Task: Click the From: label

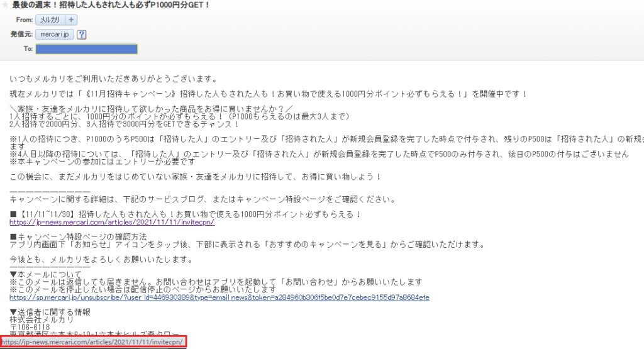Action: (25, 19)
